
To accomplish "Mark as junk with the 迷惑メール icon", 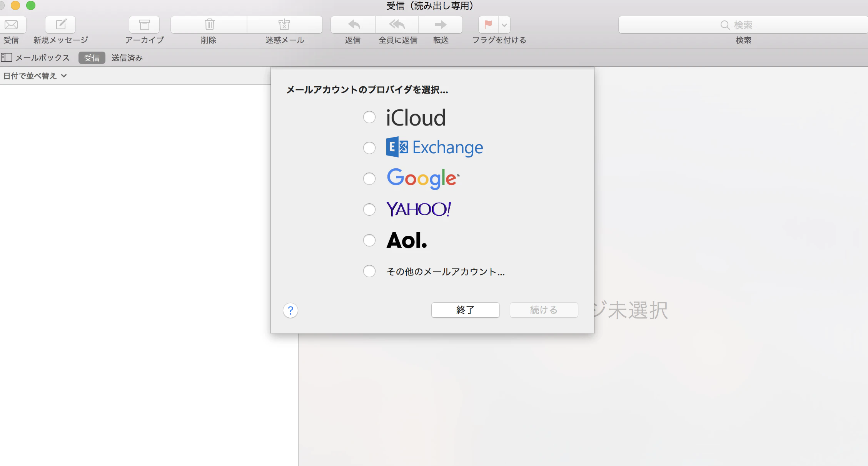I will click(285, 25).
